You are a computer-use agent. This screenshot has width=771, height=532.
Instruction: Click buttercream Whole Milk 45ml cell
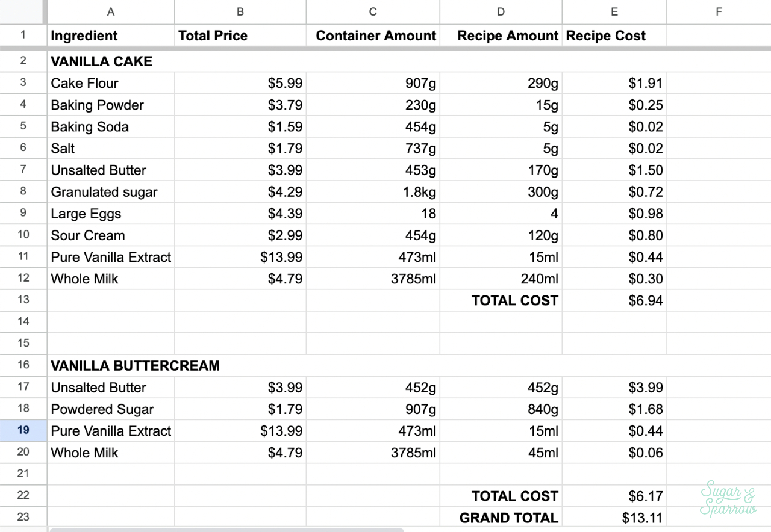501,453
